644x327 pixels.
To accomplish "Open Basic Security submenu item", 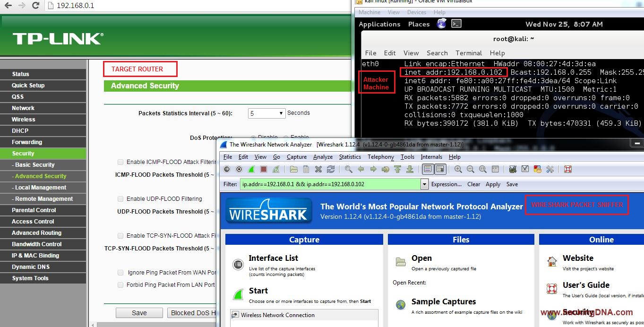I will (43, 165).
